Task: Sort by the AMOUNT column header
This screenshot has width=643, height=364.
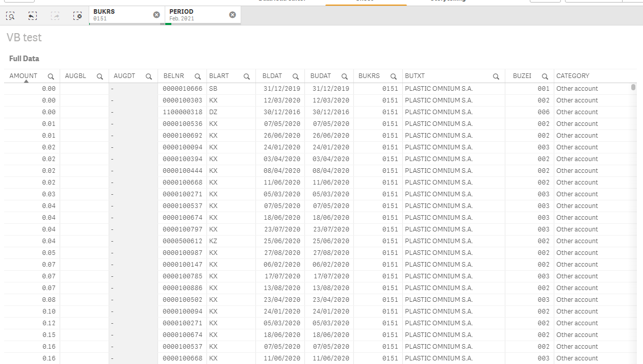Action: [x=23, y=75]
